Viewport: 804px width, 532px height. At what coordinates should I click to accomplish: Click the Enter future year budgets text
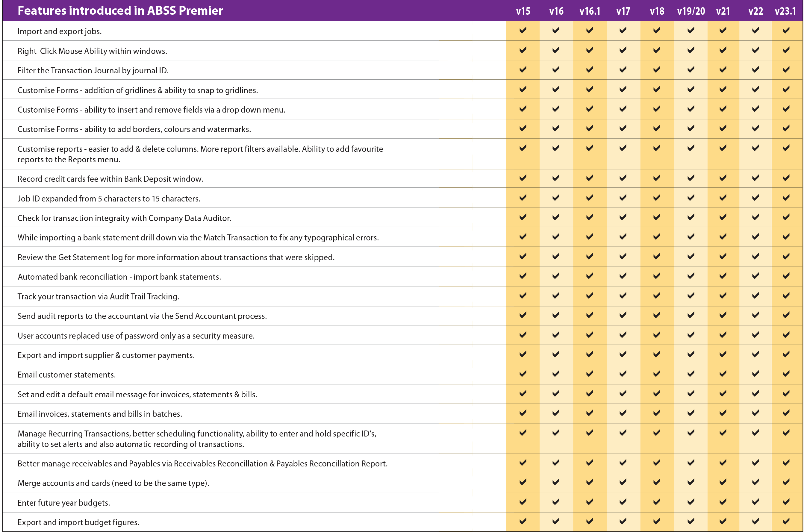coord(64,503)
